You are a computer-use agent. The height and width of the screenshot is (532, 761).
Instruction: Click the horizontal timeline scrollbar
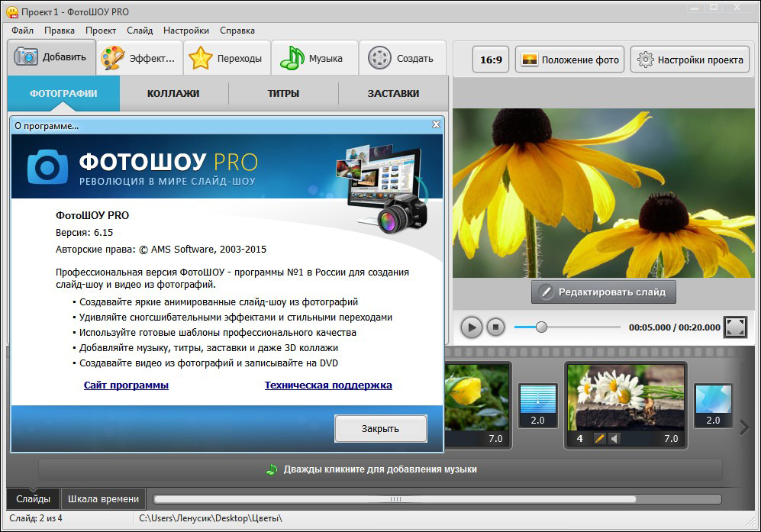coord(395,499)
